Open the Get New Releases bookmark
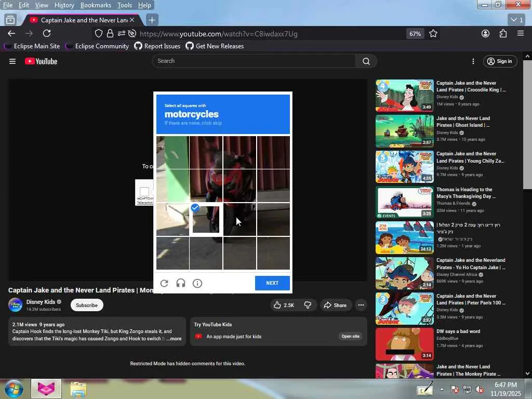The width and height of the screenshot is (532, 399). (x=215, y=46)
